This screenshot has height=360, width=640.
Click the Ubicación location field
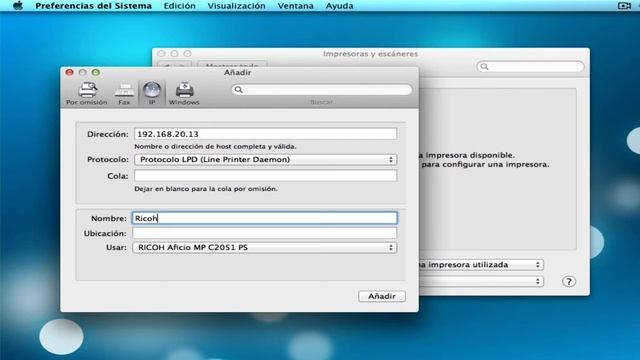pos(264,233)
